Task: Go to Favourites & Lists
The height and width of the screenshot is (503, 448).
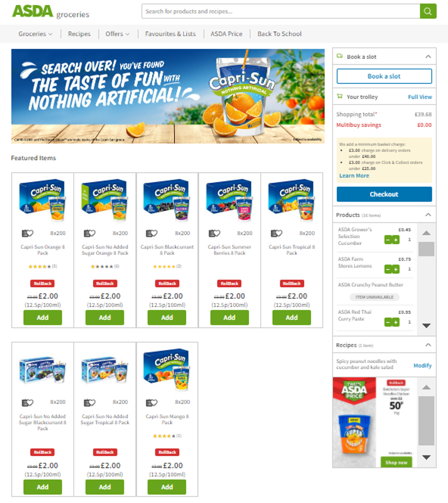Action: click(170, 33)
